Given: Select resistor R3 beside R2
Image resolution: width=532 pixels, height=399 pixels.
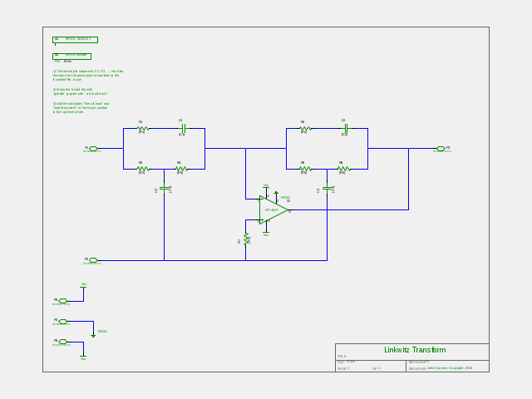Looking at the screenshot, I should (x=181, y=169).
